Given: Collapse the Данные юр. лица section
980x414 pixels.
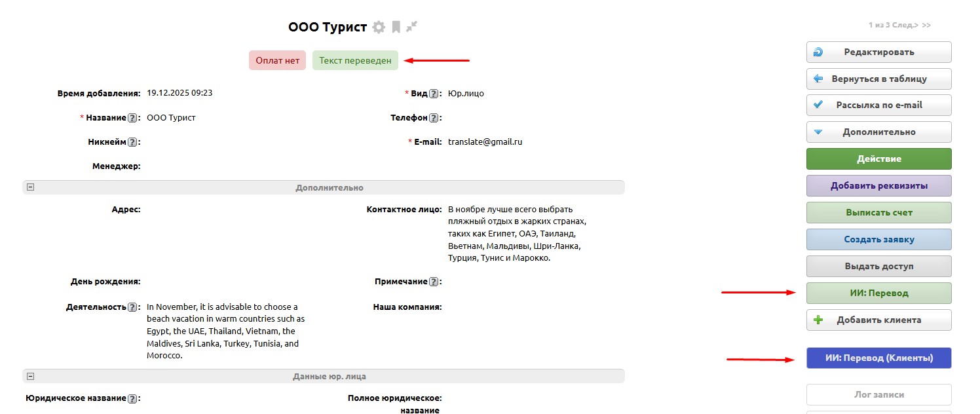Looking at the screenshot, I should point(30,377).
